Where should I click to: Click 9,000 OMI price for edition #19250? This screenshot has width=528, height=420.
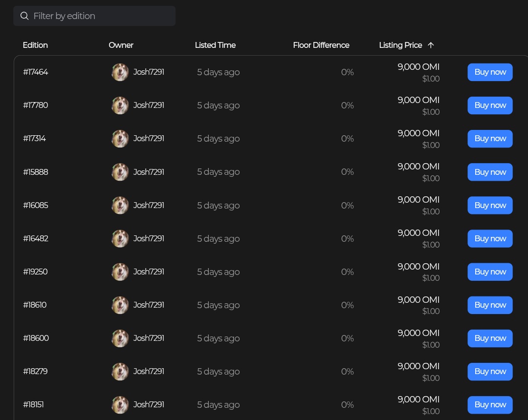point(418,267)
